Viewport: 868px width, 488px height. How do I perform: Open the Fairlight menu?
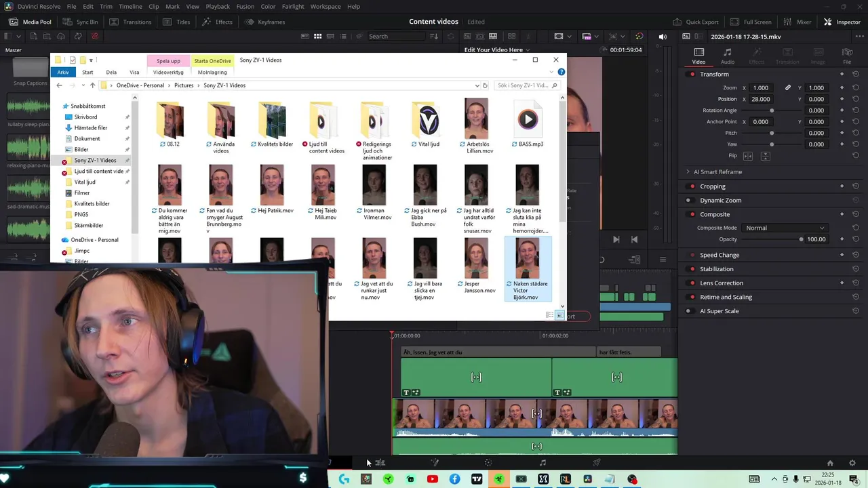tap(293, 6)
